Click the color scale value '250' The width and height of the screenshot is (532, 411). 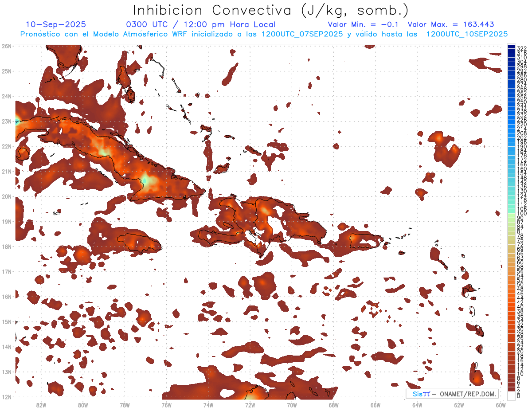pyautogui.click(x=522, y=102)
